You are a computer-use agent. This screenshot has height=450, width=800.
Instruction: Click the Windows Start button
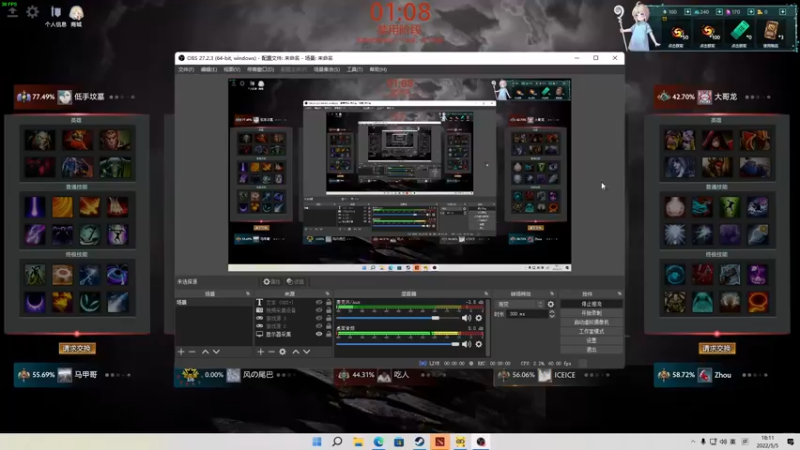[x=317, y=442]
